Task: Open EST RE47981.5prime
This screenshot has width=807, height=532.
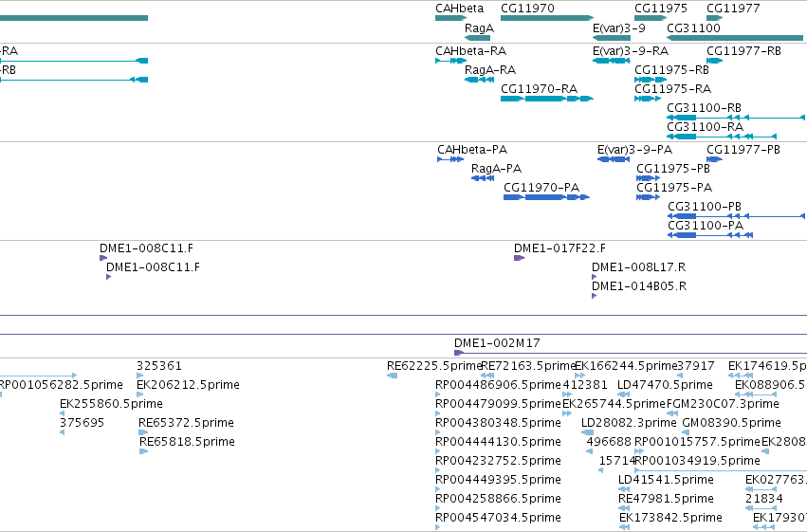Action: coord(624,509)
